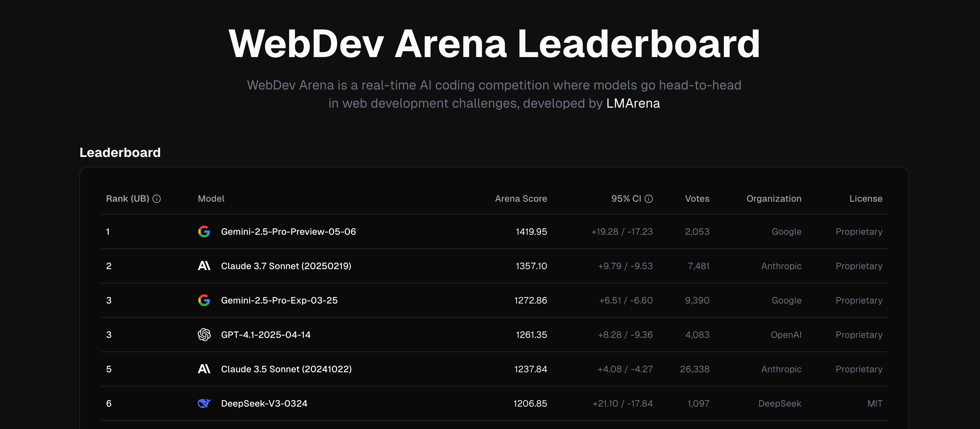Click the 95% CI info icon

pos(649,199)
